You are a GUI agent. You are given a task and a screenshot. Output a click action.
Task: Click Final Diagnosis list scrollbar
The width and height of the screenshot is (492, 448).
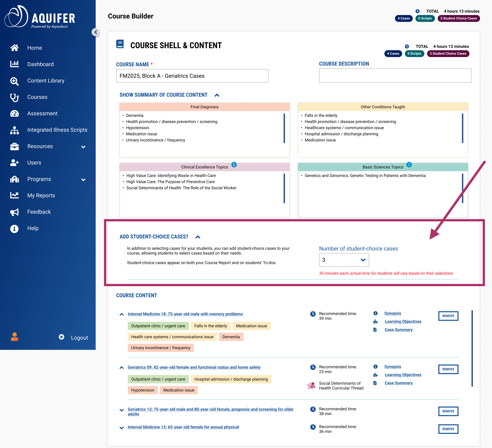tap(284, 128)
